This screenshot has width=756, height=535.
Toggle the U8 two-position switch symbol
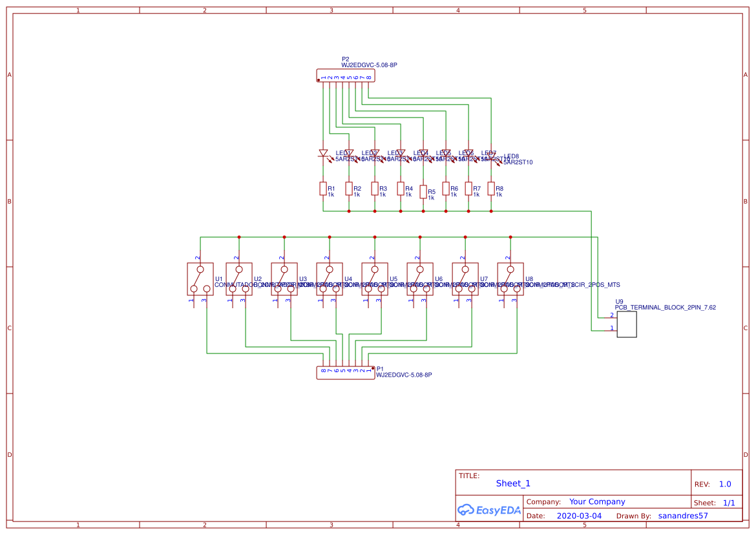510,278
